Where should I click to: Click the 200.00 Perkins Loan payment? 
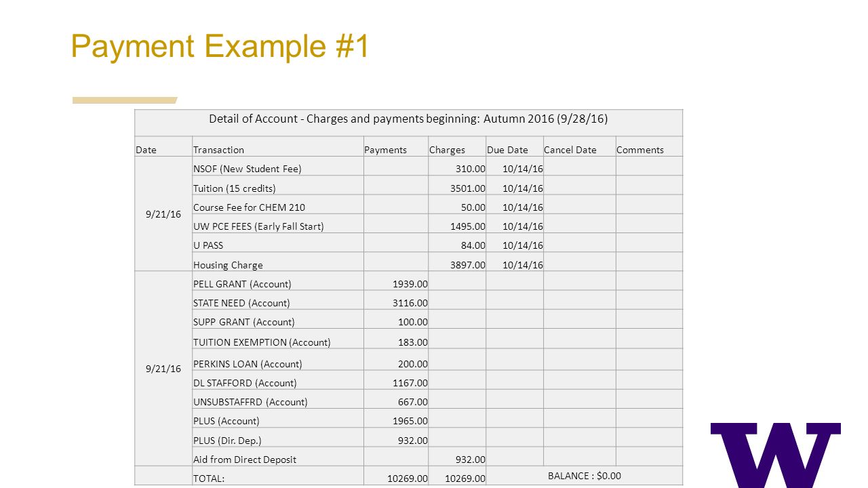413,364
